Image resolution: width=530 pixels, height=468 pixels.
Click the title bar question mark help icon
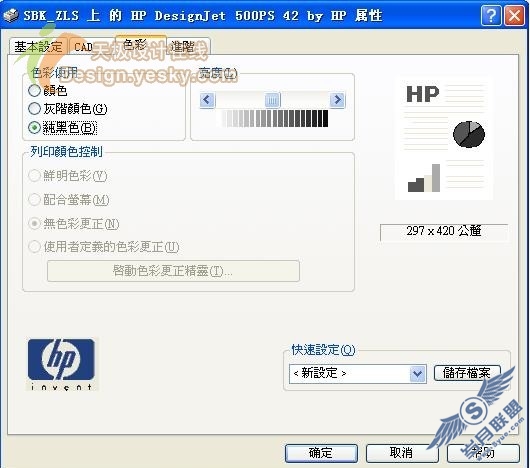tap(491, 16)
